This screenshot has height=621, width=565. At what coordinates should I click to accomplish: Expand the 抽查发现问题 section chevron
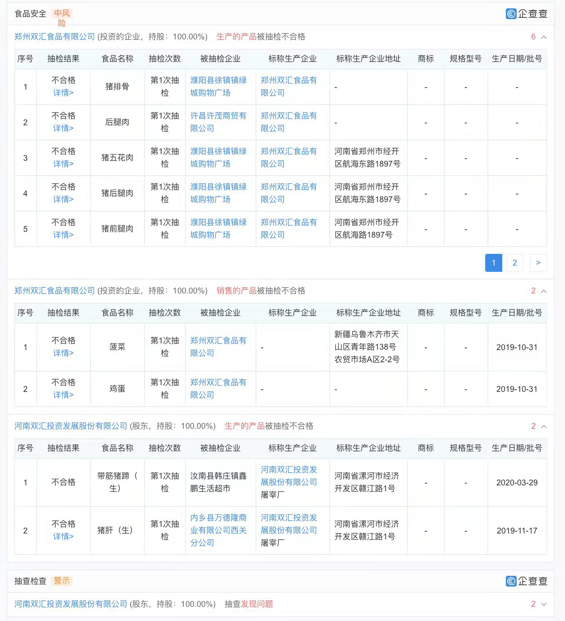tap(544, 604)
